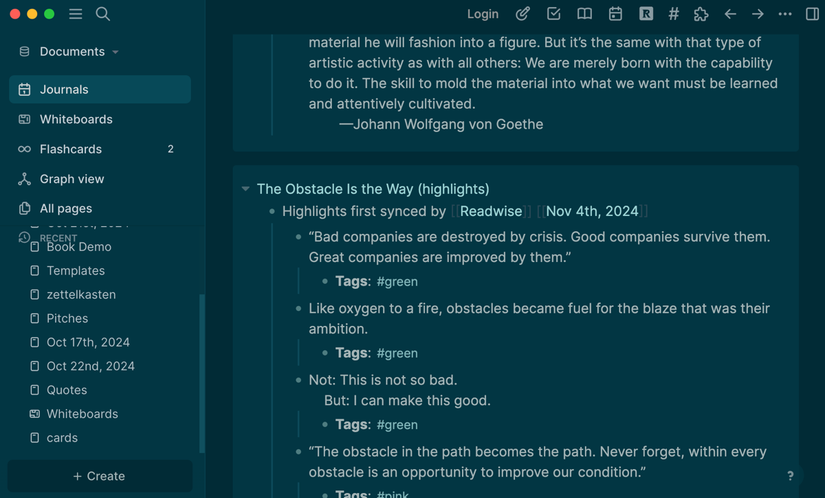
Task: Open Journals in the sidebar
Action: [100, 89]
